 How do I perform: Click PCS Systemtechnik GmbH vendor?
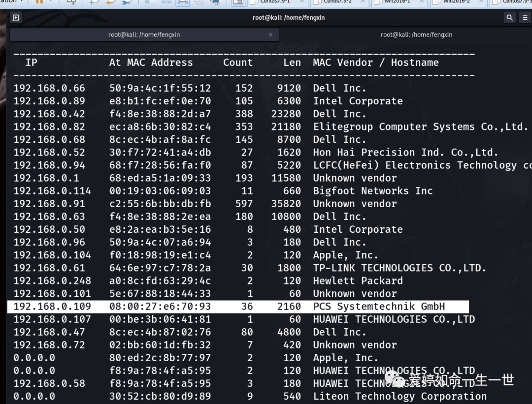379,307
